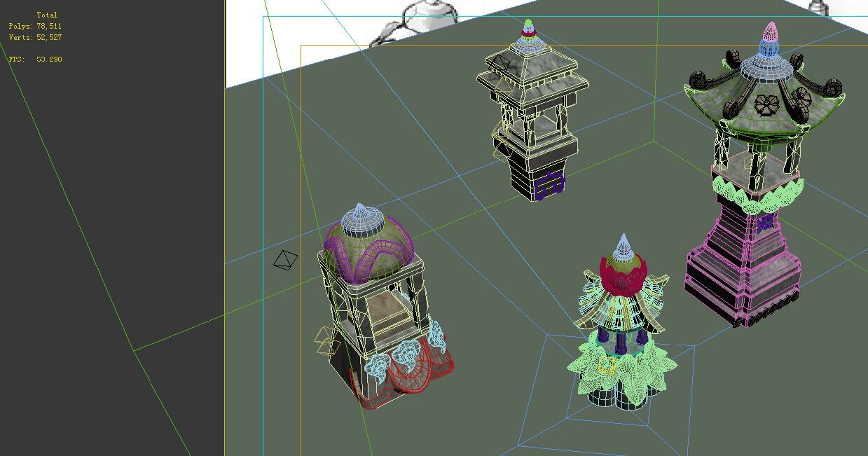Screen dimensions: 868x456
Task: Select the two-tiered roof lantern at back
Action: pyautogui.click(x=532, y=112)
